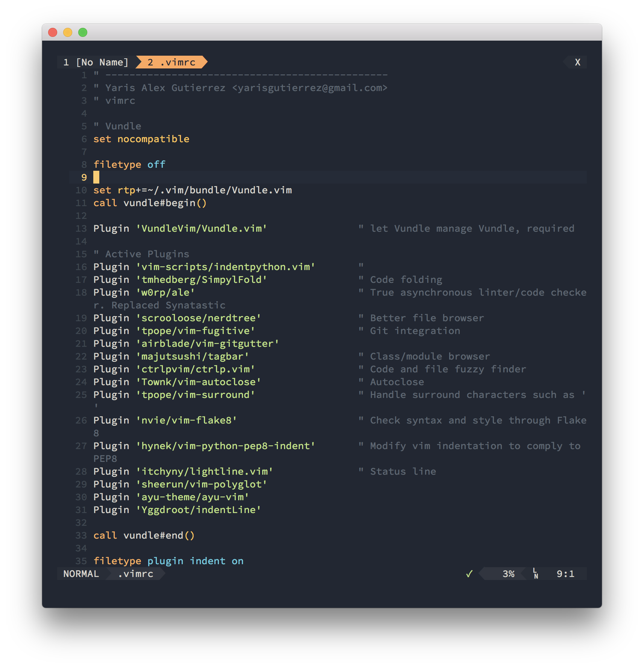Click 'scrooloose/nerdtree' plugin string
This screenshot has width=644, height=668.
pos(199,318)
